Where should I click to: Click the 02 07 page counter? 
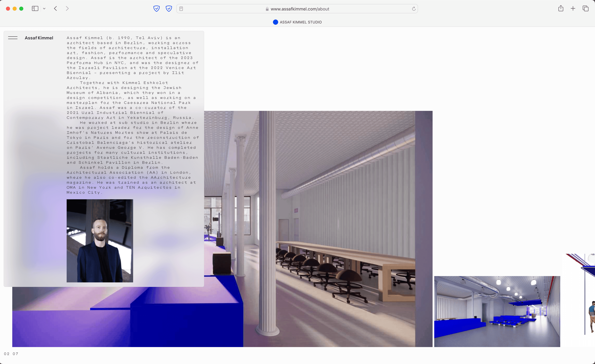[11, 354]
